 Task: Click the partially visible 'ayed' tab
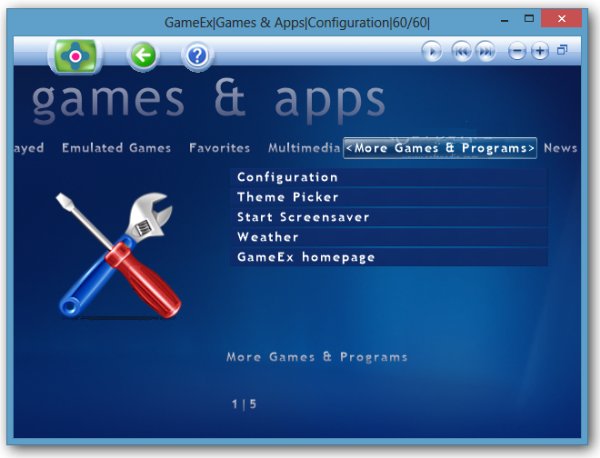click(29, 148)
